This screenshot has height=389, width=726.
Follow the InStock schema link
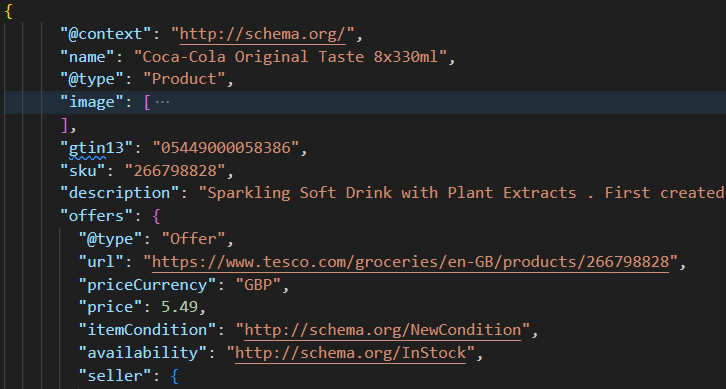pos(350,353)
